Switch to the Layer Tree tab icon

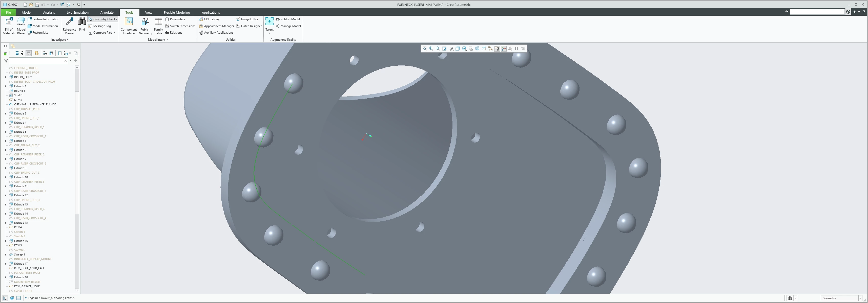13,46
